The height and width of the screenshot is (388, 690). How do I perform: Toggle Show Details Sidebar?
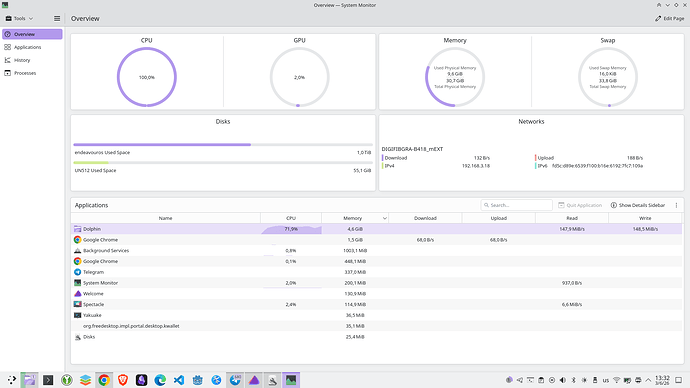[x=638, y=205]
